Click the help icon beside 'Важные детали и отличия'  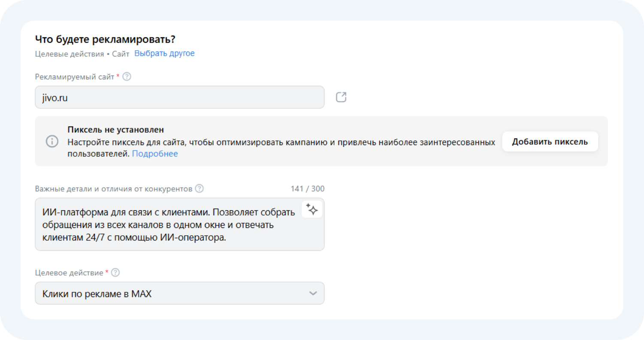199,188
